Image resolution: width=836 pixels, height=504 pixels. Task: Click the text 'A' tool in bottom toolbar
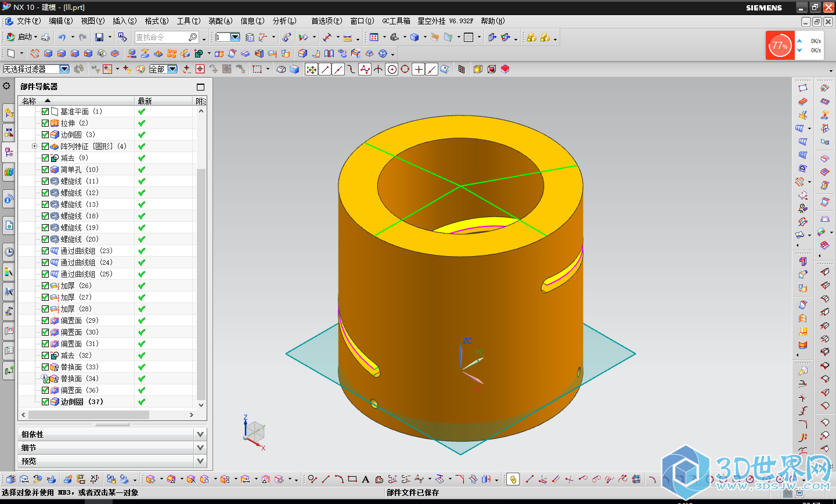click(x=366, y=479)
